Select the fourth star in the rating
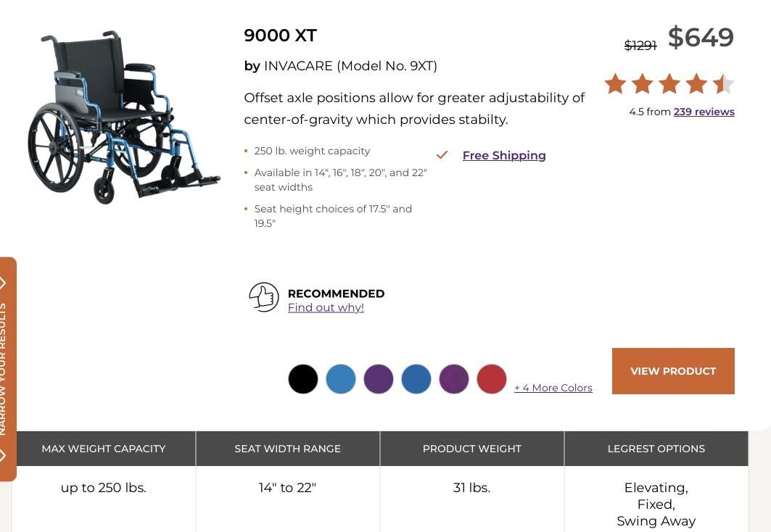 point(695,83)
